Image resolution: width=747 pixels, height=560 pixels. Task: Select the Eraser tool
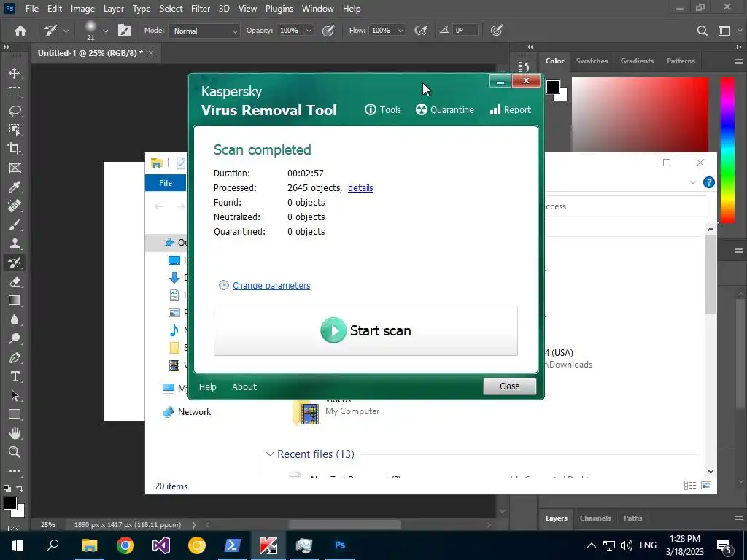click(x=15, y=281)
